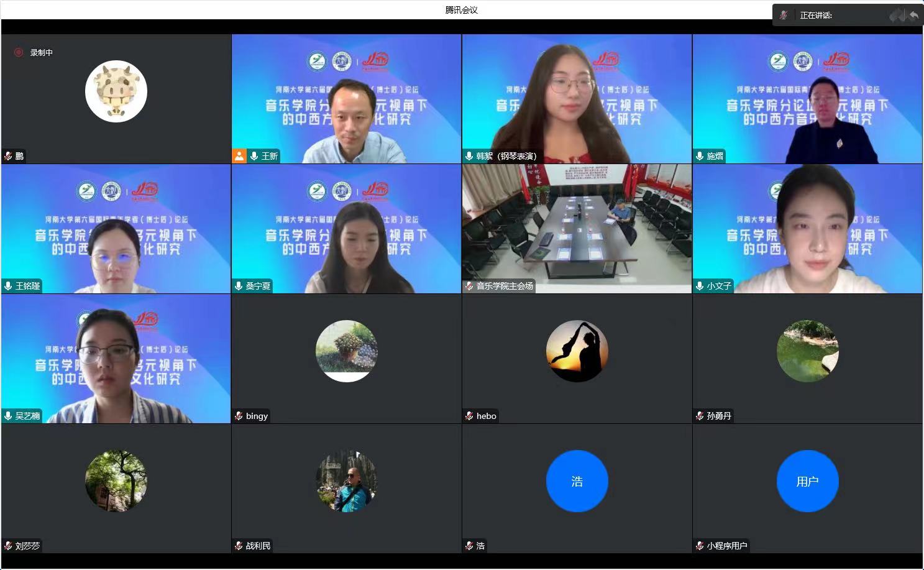924x570 pixels.
Task: Click the mic icon next to 小文子
Action: pos(700,286)
